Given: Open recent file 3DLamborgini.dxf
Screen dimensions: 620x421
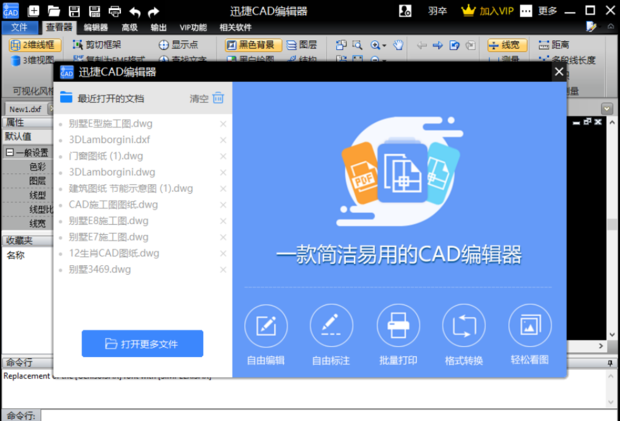Looking at the screenshot, I should (x=109, y=140).
